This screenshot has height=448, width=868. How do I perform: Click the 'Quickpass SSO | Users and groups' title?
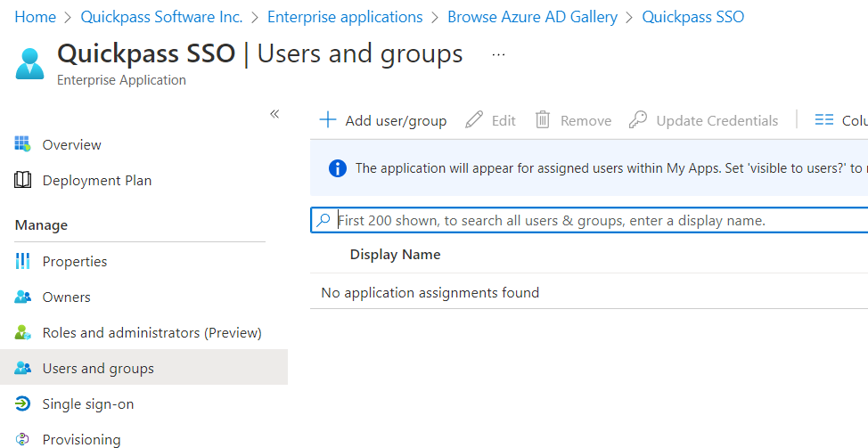pyautogui.click(x=260, y=53)
